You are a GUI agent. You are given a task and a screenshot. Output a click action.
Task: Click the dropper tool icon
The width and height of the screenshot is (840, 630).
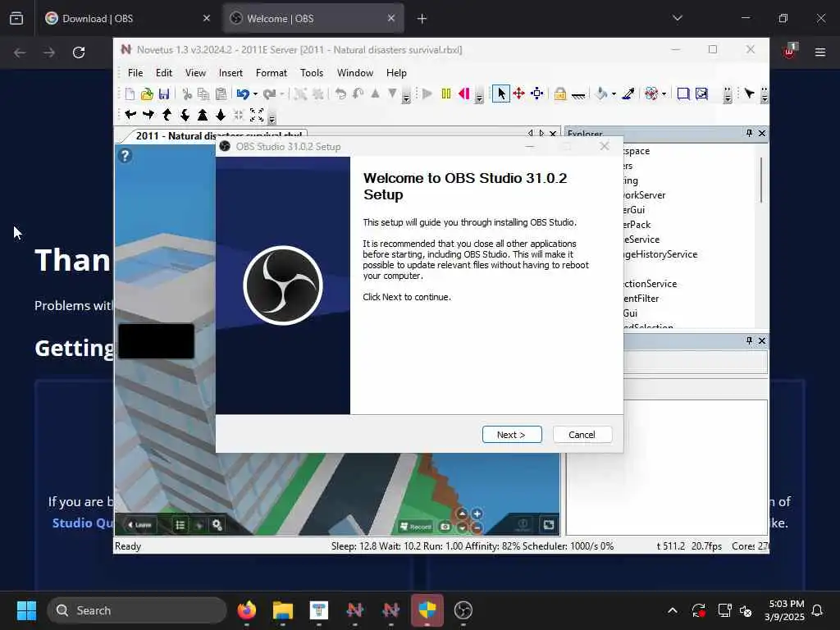(x=628, y=94)
